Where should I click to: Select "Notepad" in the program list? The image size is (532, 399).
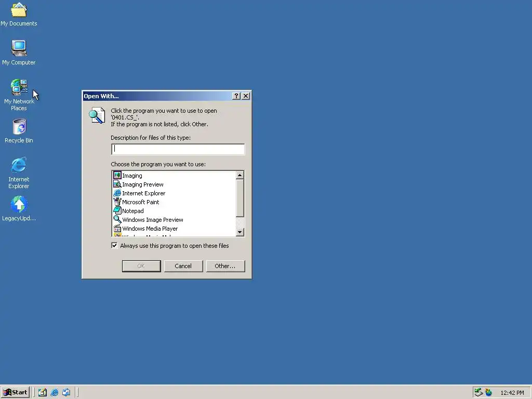(x=132, y=211)
